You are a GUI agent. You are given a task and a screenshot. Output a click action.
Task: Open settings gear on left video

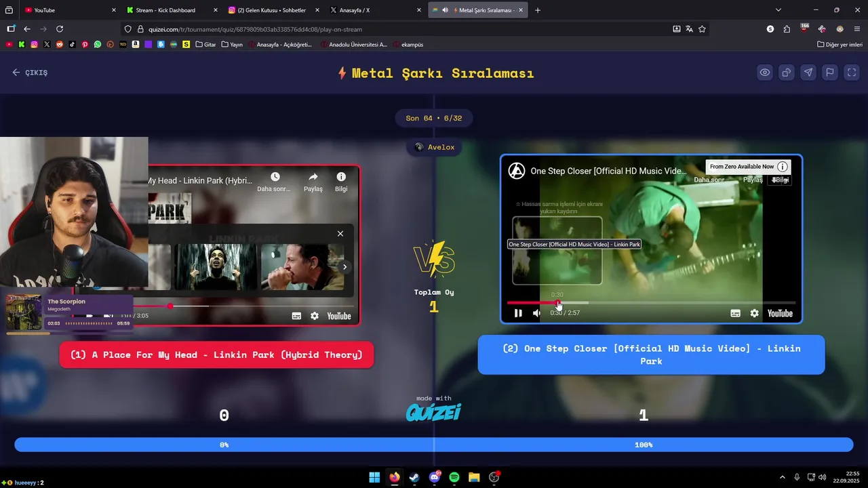(x=315, y=316)
